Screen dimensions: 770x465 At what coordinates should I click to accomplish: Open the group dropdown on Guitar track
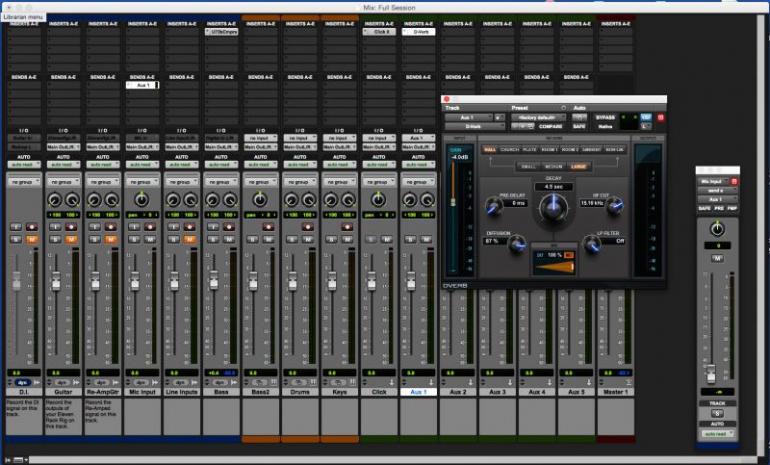(63, 182)
